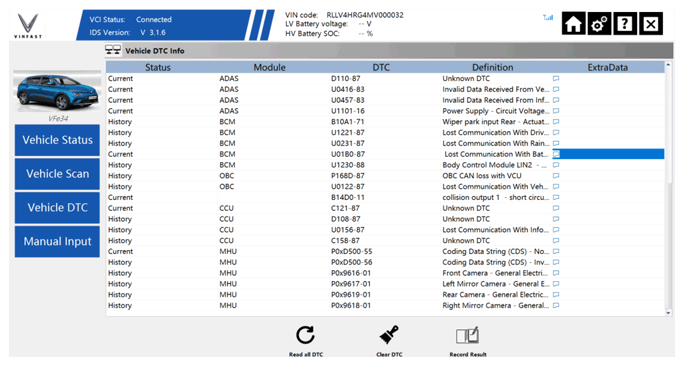The width and height of the screenshot is (684, 366).
Task: Select the 'Rear Camera - General Electric...' definition
Action: 495,294
